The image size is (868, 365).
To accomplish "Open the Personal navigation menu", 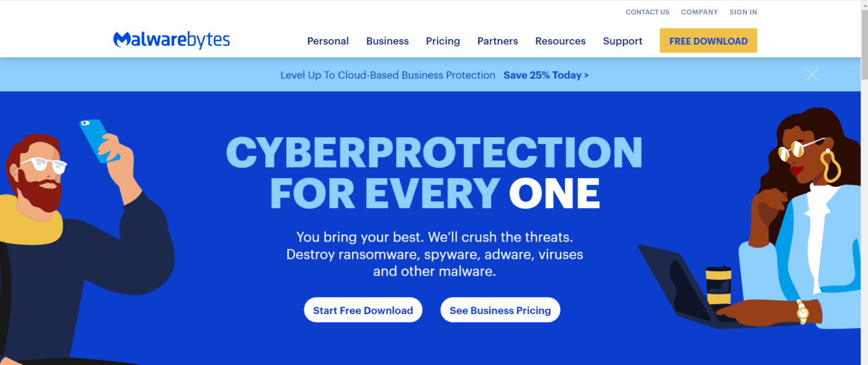I will pos(328,41).
